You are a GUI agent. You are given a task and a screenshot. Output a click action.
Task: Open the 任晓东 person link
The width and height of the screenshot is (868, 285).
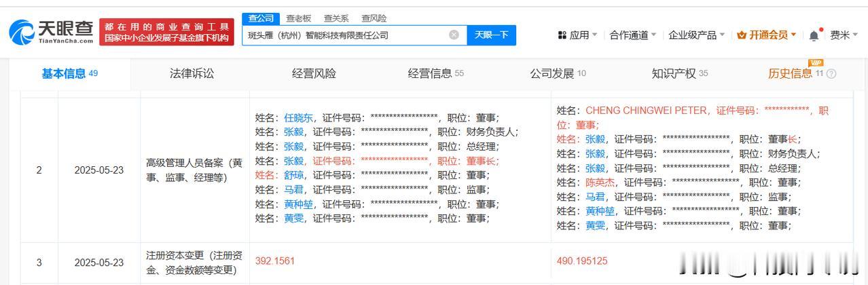point(299,117)
